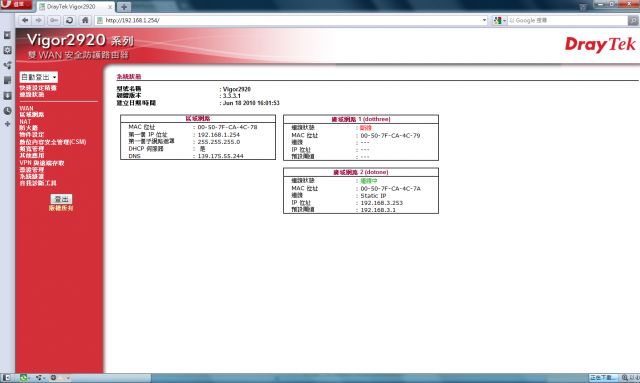Close the DrayTek Vigor2920 tab
640x383 pixels.
110,7
